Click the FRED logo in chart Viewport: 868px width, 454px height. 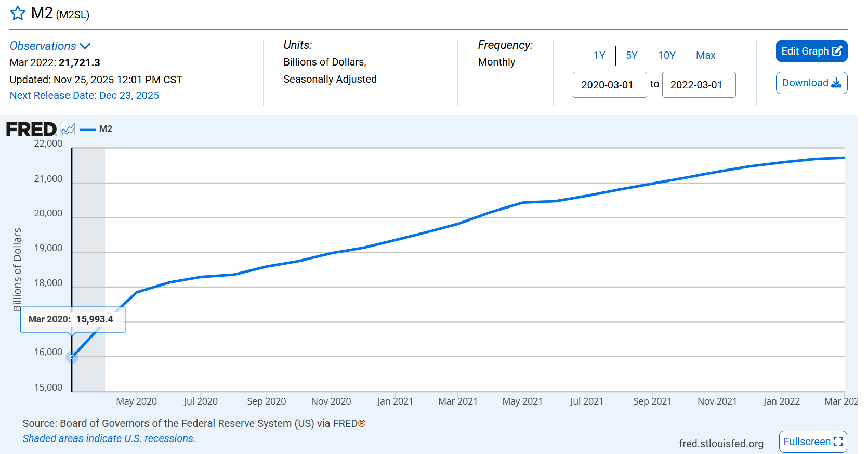[31, 129]
